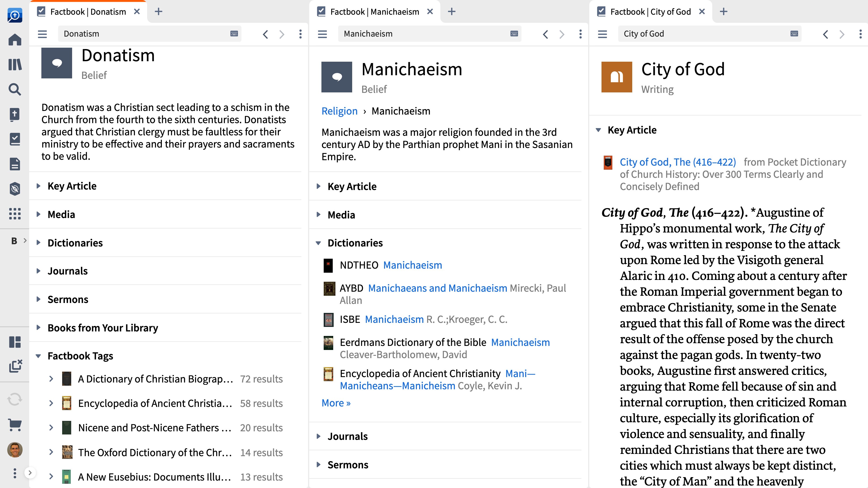Add new tab next to City of God tab
This screenshot has height=488, width=868.
[x=723, y=12]
